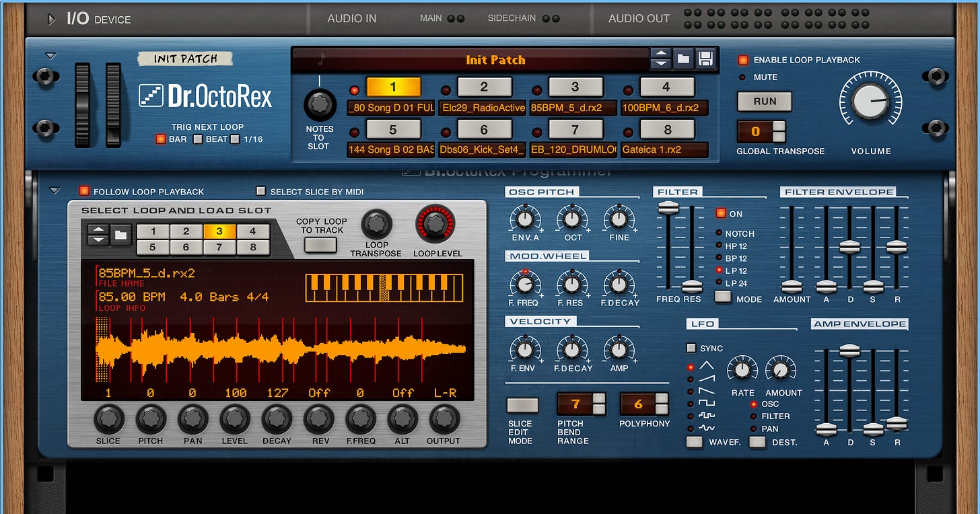The image size is (980, 514).
Task: Toggle the Filter ON button
Action: click(x=721, y=213)
